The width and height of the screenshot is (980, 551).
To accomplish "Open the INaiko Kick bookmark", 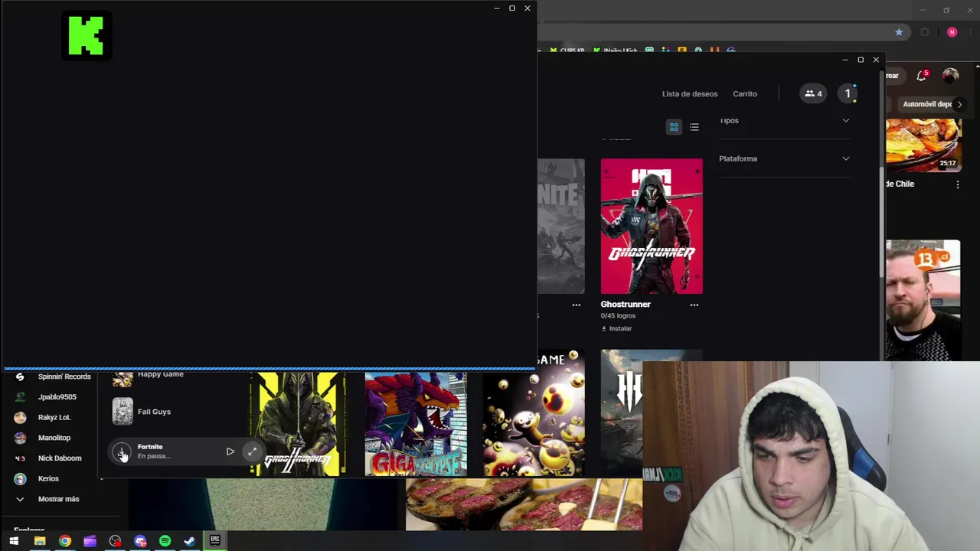I will pos(616,51).
